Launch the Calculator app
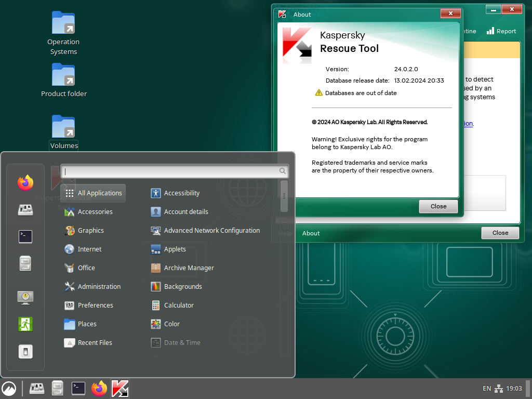The height and width of the screenshot is (399, 532). coord(172,305)
